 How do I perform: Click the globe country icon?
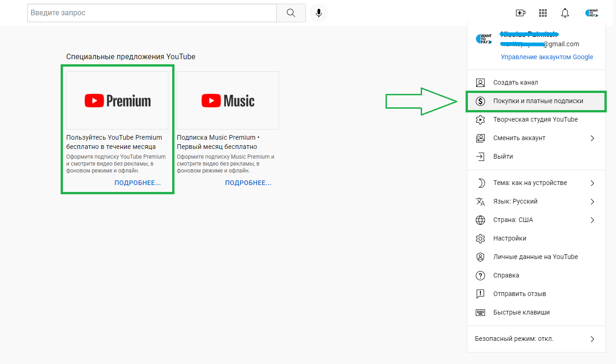pos(480,220)
